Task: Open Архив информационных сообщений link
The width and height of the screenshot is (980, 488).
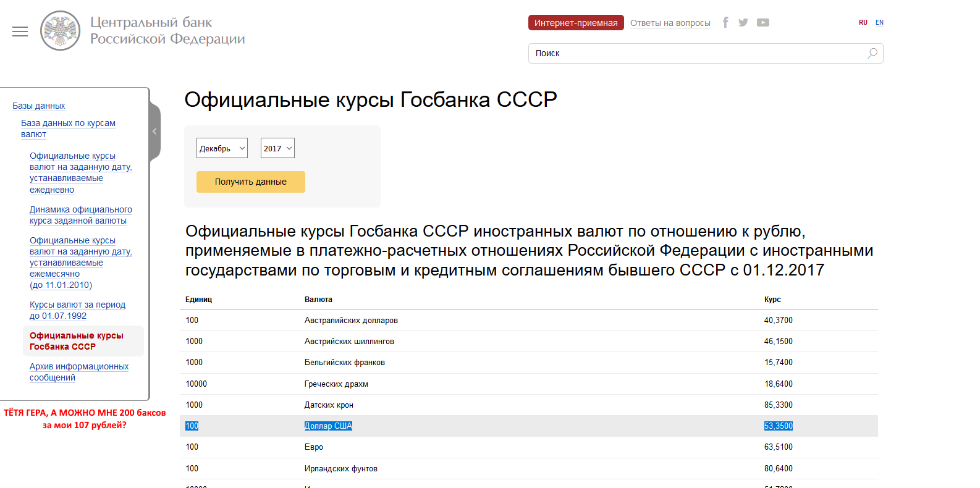Action: click(x=79, y=372)
